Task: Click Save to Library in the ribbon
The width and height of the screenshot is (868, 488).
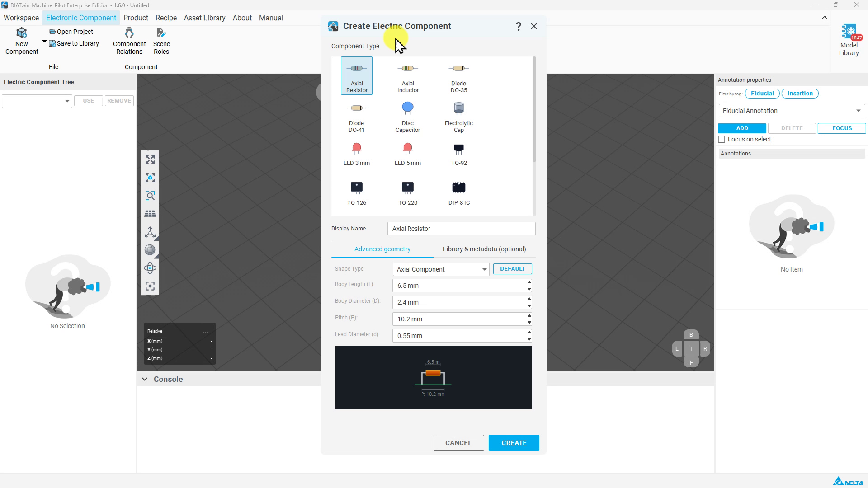Action: 74,43
